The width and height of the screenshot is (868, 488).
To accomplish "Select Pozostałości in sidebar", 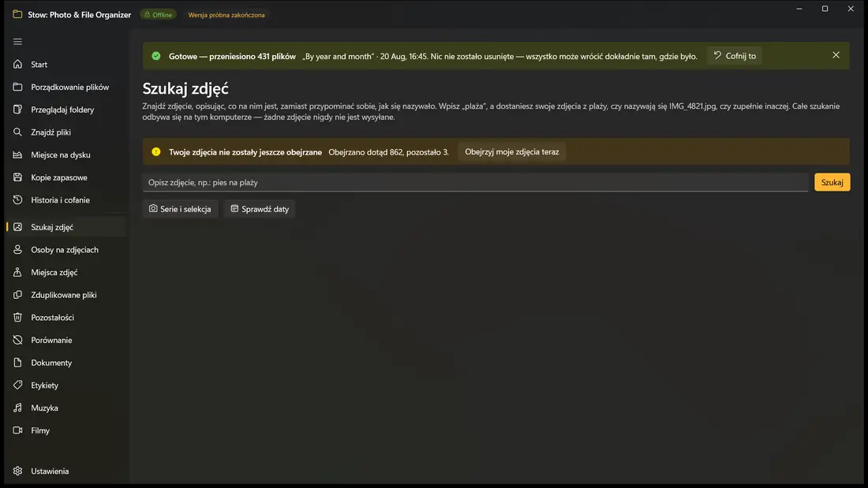I will [x=66, y=318].
